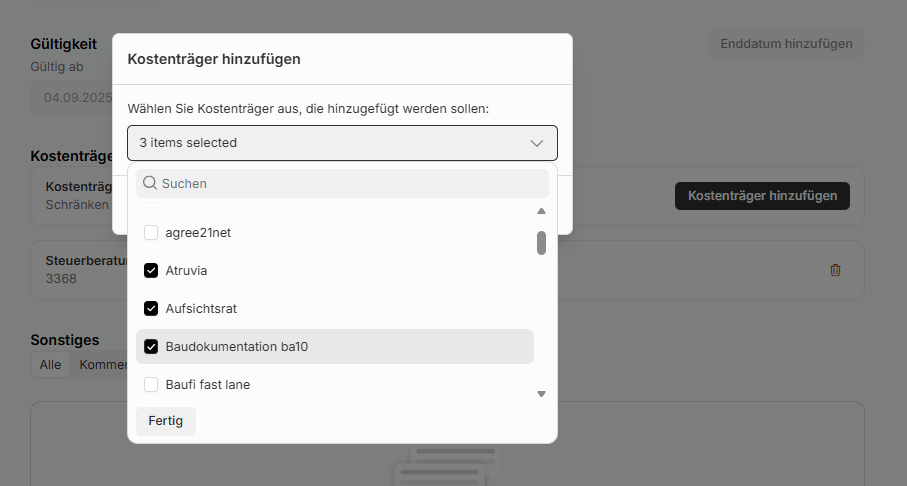
Task: Uncheck the Atruvia checkbox
Action: click(151, 271)
